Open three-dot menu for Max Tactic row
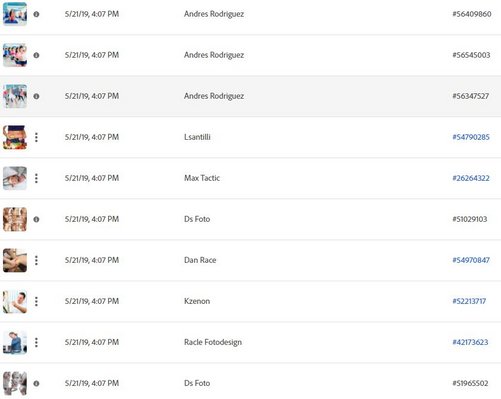 pos(36,178)
